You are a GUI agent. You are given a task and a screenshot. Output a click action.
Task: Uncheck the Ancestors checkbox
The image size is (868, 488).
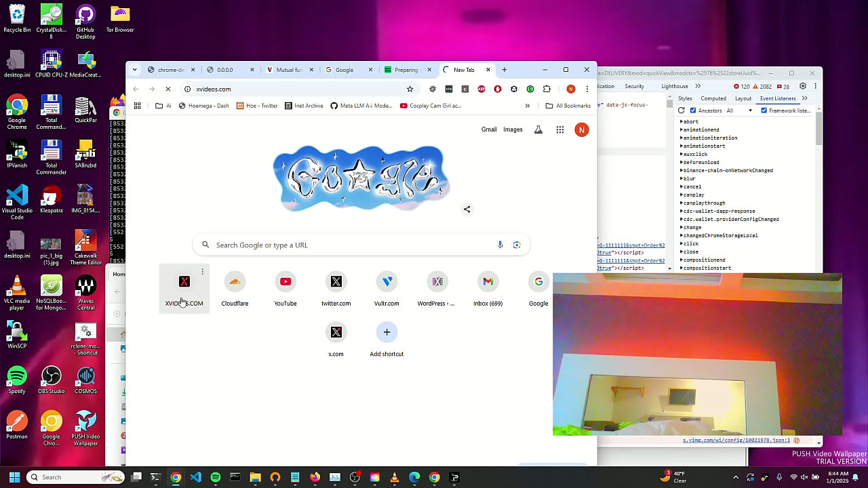pos(693,110)
